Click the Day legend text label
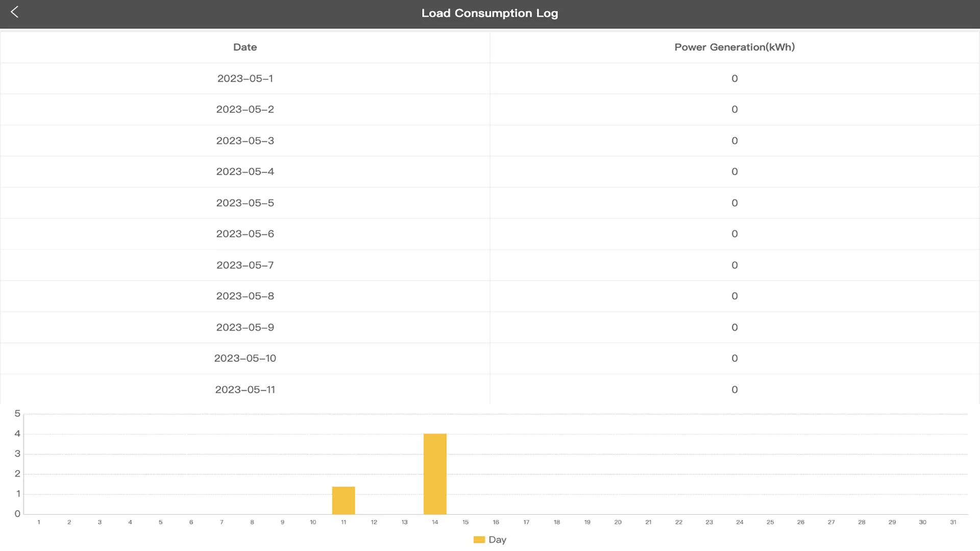The image size is (980, 551). point(498,539)
